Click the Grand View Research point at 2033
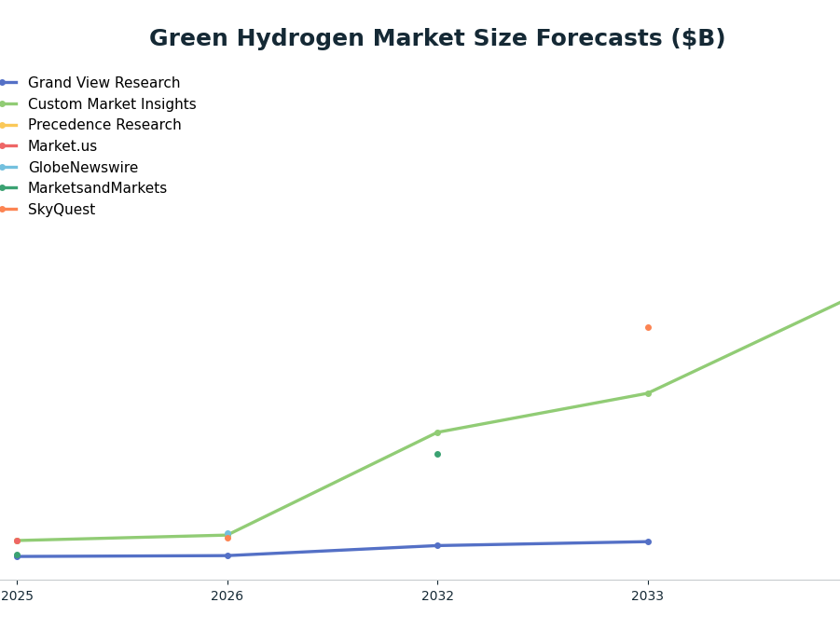The width and height of the screenshot is (840, 630). 648,541
